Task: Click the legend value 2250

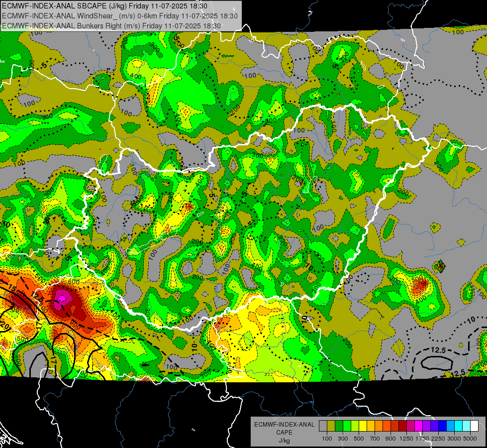Action: pos(438,439)
